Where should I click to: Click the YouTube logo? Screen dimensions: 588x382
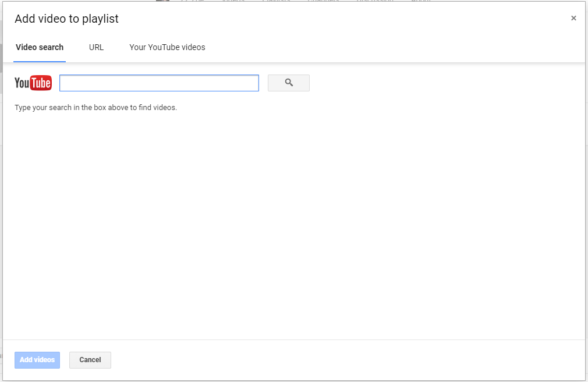tap(33, 83)
